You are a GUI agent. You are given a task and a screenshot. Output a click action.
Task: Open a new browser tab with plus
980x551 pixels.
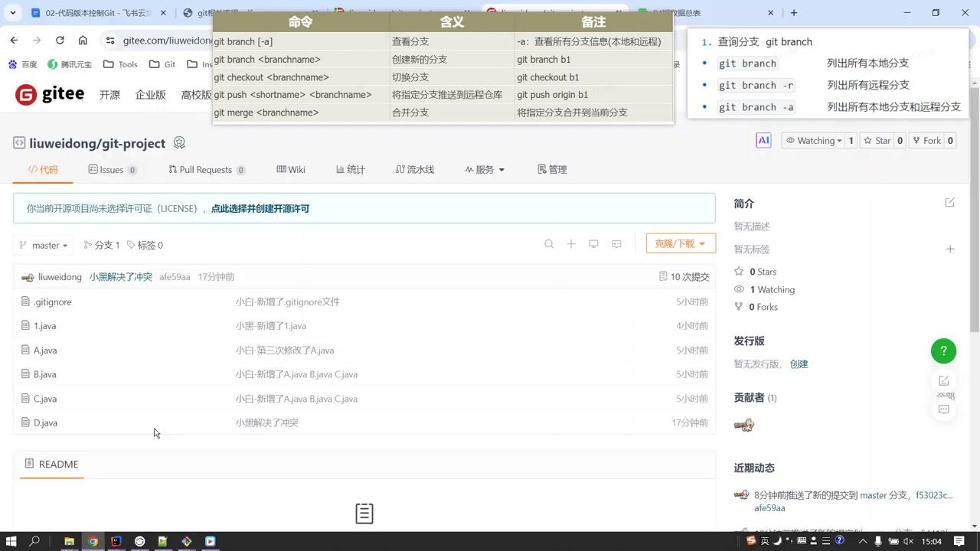tap(794, 13)
